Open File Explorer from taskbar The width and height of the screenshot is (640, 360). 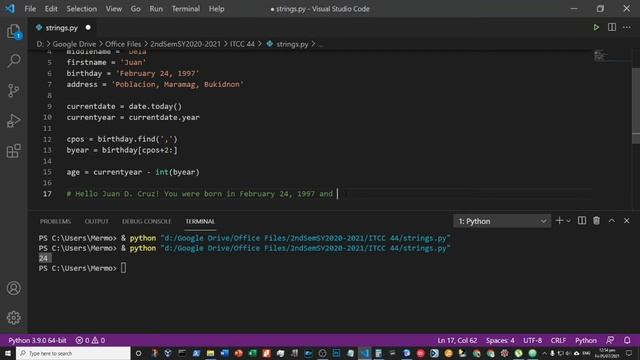211,353
